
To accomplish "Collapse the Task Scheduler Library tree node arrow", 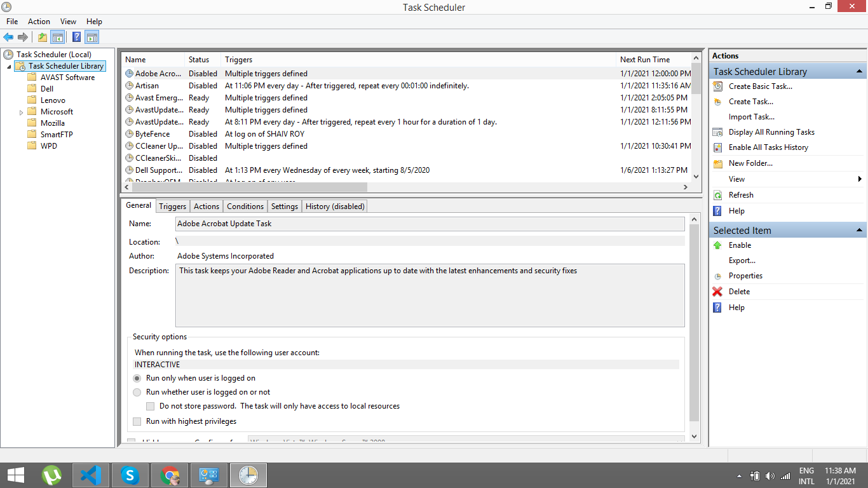I will pyautogui.click(x=9, y=66).
